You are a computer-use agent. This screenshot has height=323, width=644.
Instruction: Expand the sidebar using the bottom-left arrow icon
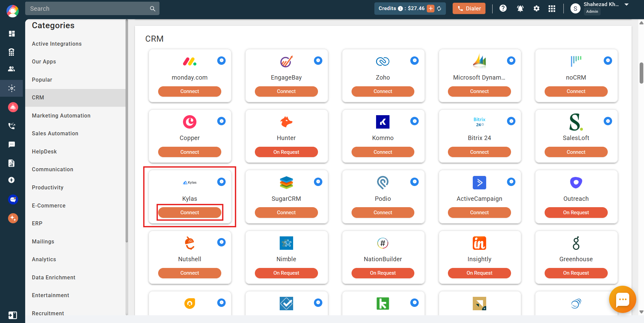click(12, 315)
